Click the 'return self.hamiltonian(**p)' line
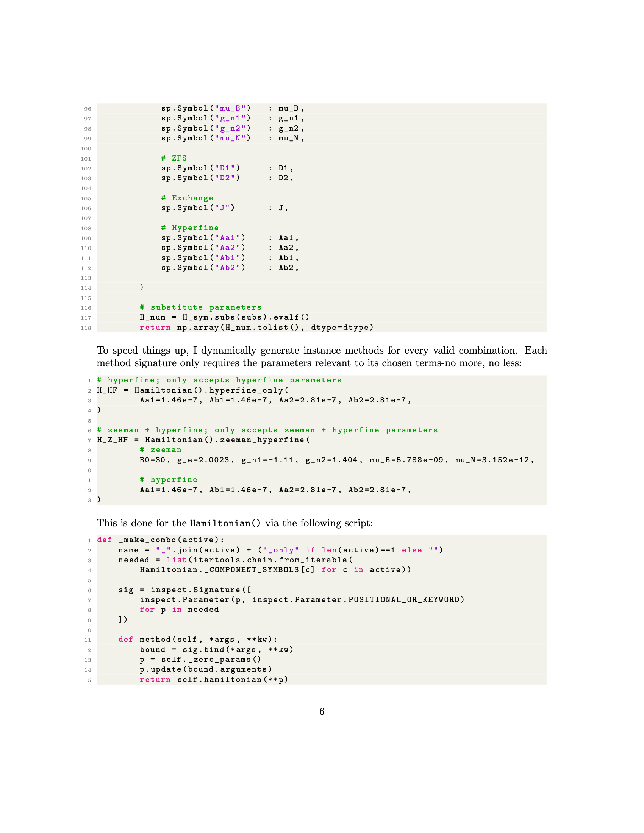The width and height of the screenshot is (644, 833). click(214, 679)
